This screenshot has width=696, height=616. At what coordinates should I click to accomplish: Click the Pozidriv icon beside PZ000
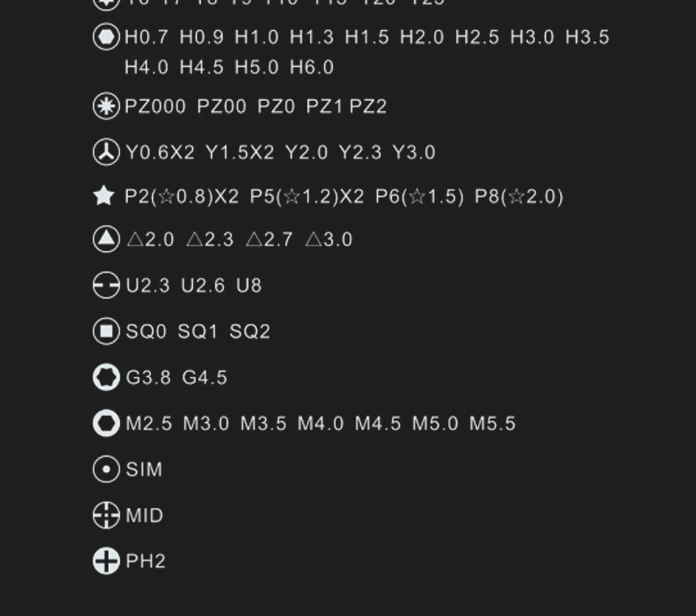click(106, 106)
